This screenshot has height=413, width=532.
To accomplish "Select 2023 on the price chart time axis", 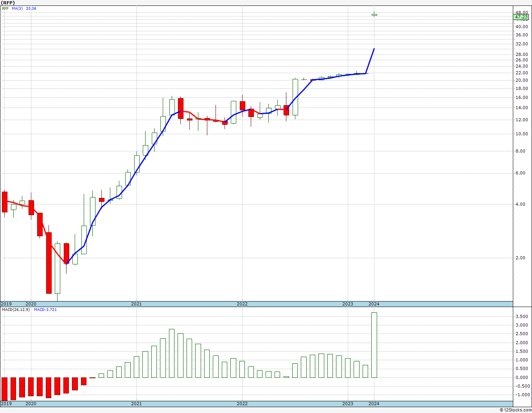I will pyautogui.click(x=348, y=304).
